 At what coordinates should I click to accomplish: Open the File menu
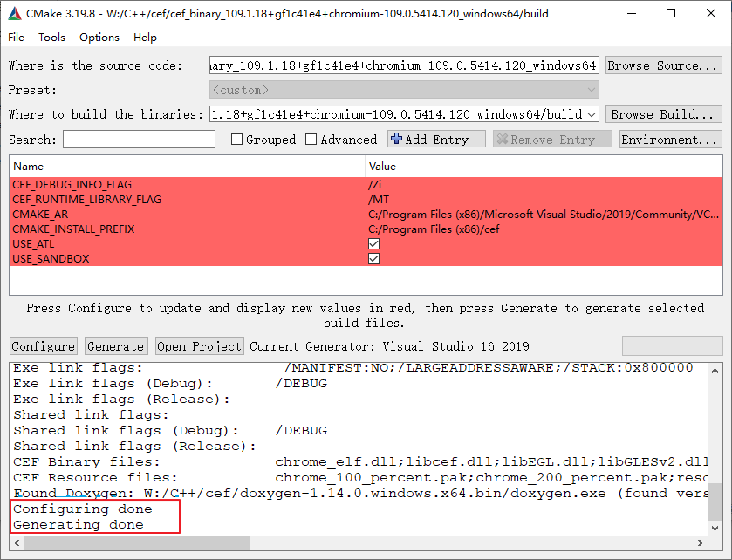[x=16, y=37]
